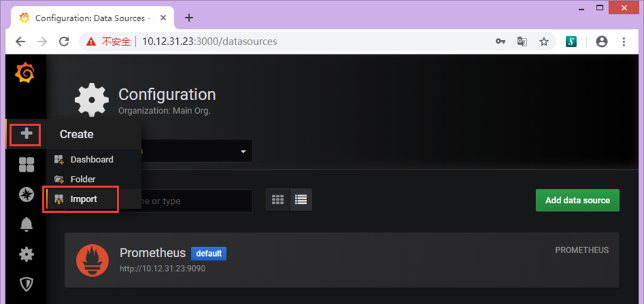
Task: Click the Grafana favicon in the tab
Action: point(25,18)
